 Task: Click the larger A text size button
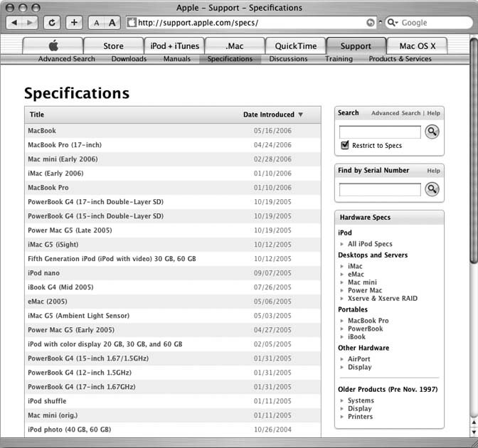[112, 23]
